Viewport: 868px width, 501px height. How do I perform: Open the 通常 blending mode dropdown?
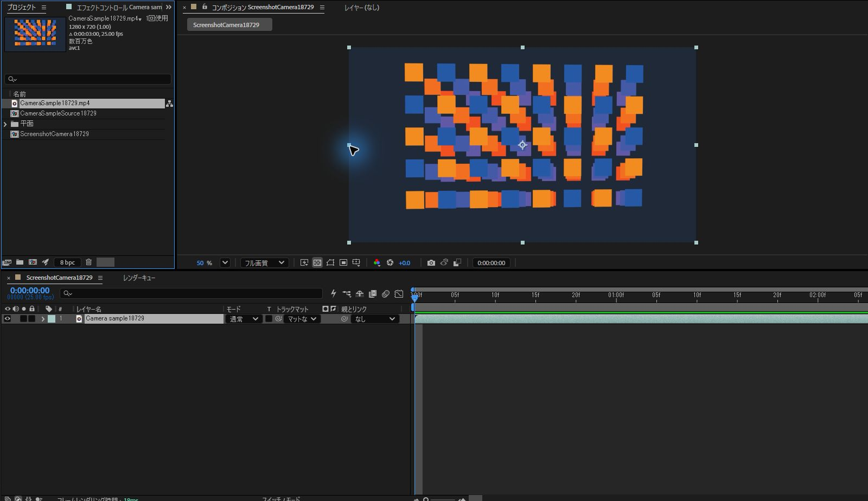coord(244,319)
